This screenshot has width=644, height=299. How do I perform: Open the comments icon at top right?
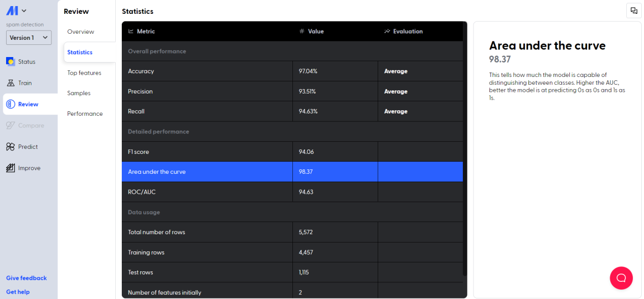click(633, 11)
